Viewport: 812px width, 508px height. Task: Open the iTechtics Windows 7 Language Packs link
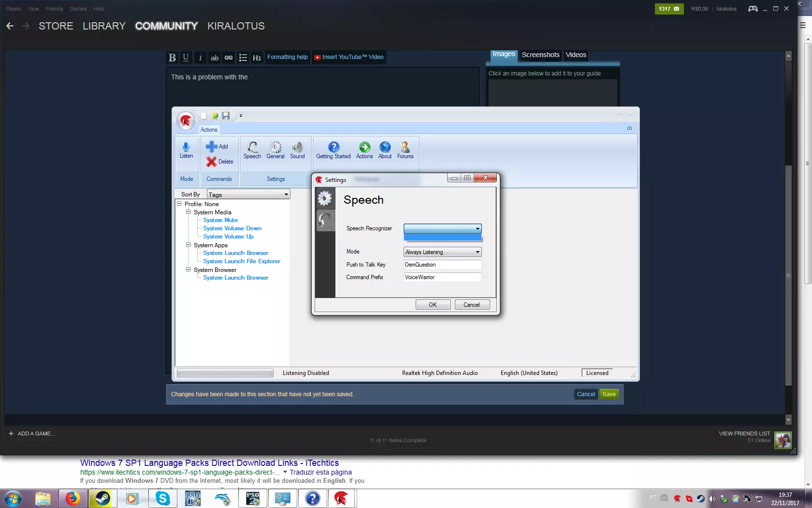(209, 463)
